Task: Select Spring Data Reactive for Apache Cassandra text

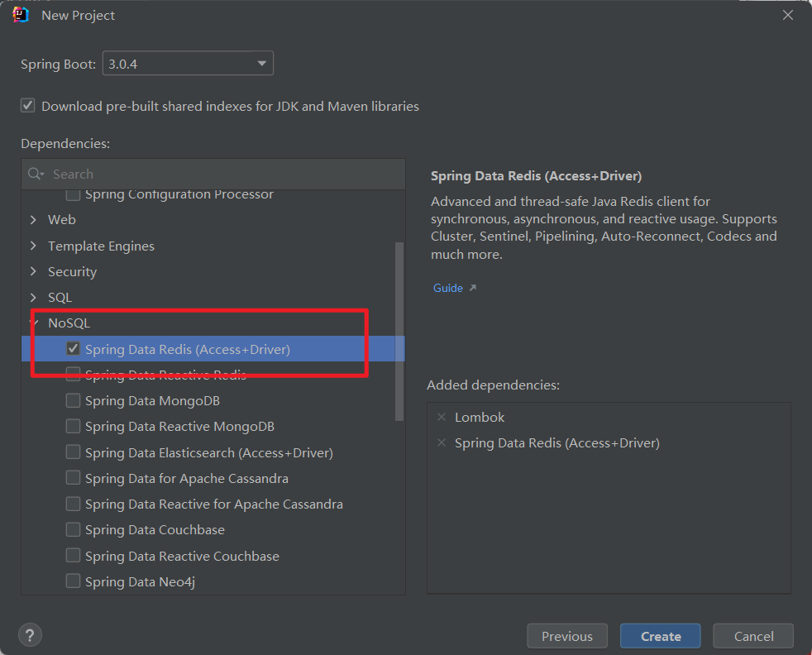Action: tap(214, 504)
